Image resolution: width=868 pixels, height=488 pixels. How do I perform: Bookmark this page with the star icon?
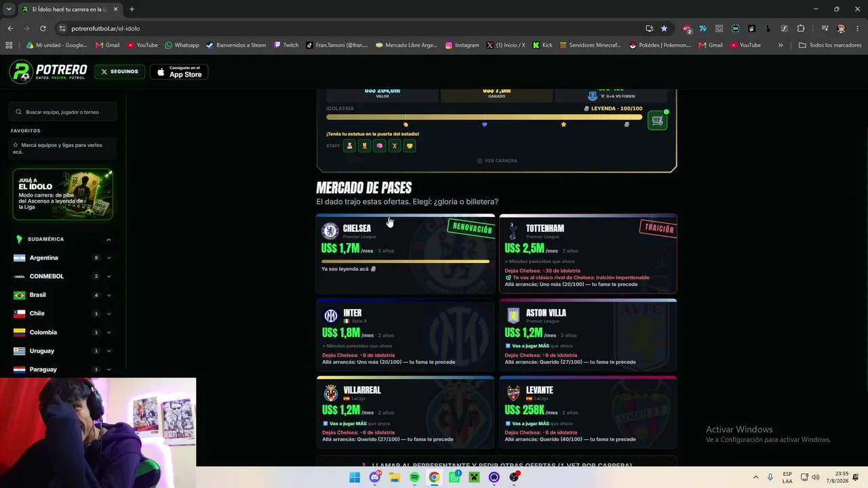tap(664, 28)
